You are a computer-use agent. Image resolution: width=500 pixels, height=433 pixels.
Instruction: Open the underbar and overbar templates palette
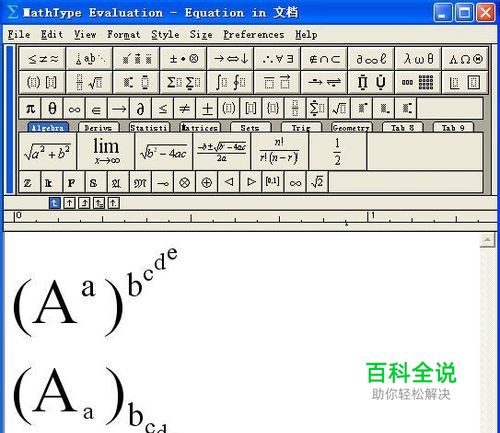277,82
